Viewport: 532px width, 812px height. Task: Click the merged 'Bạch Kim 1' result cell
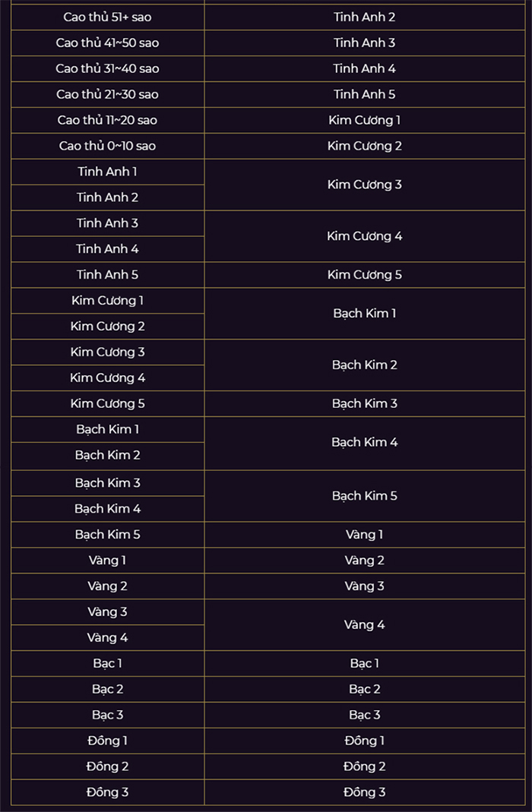[365, 313]
